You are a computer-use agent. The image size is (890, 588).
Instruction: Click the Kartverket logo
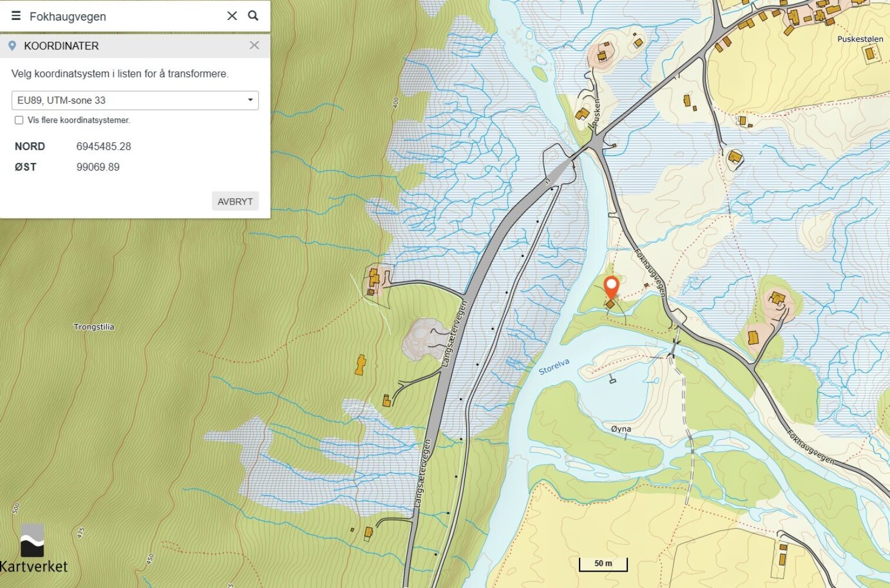(33, 549)
